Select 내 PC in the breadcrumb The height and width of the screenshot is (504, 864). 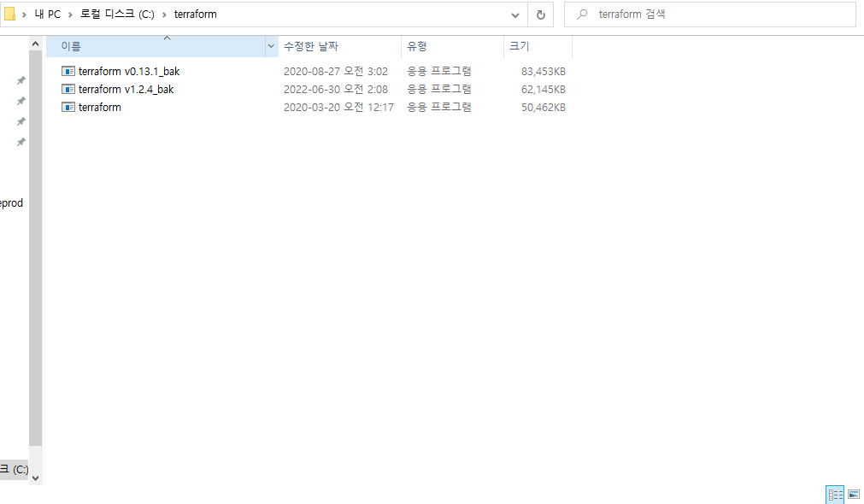[47, 15]
